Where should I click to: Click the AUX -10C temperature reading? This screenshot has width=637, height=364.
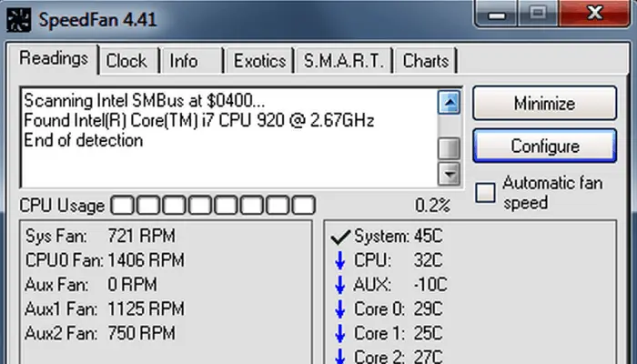[x=400, y=285]
